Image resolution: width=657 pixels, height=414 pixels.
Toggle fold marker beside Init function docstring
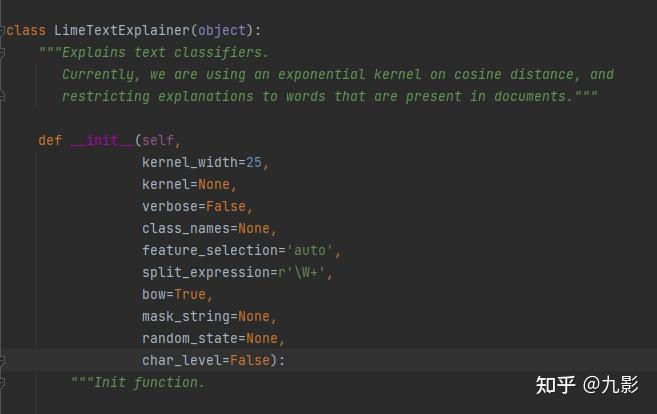[3, 382]
